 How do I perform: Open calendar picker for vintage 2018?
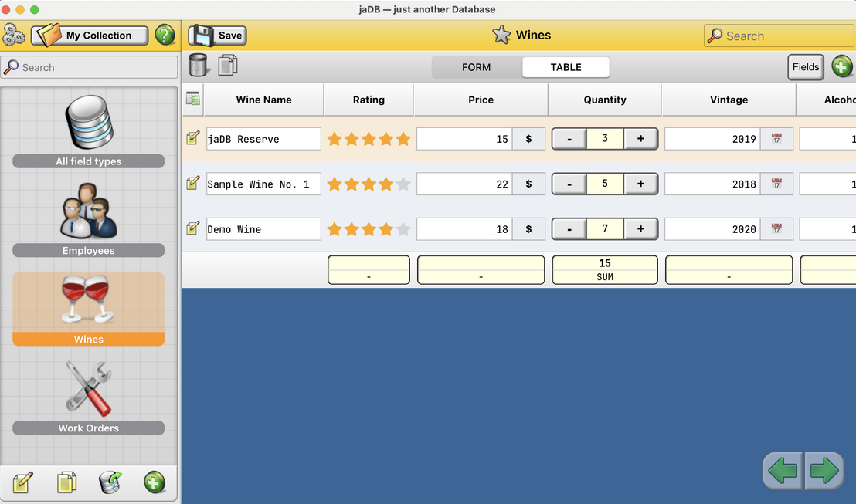(776, 184)
